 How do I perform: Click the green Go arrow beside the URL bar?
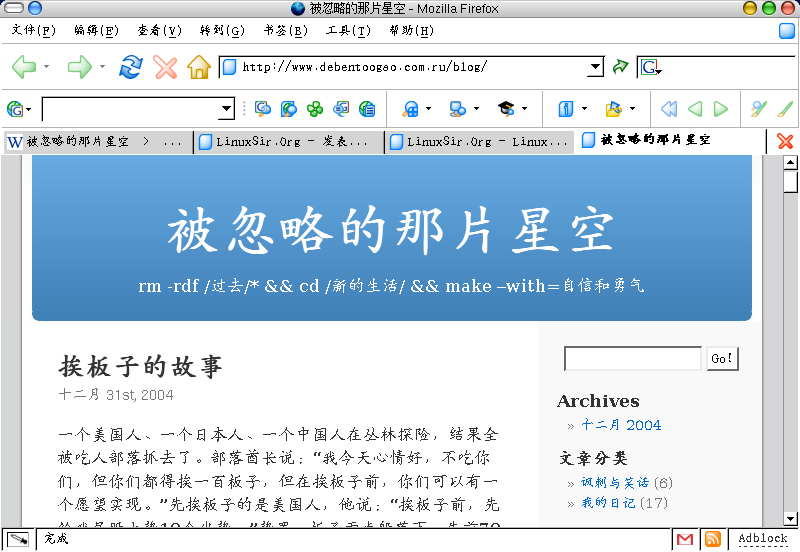(x=620, y=66)
